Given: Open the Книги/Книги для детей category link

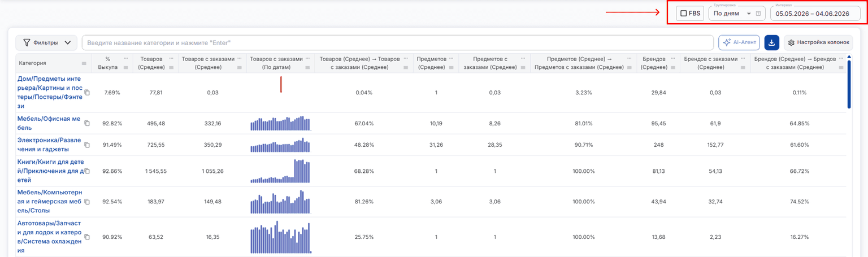Looking at the screenshot, I should coord(50,171).
